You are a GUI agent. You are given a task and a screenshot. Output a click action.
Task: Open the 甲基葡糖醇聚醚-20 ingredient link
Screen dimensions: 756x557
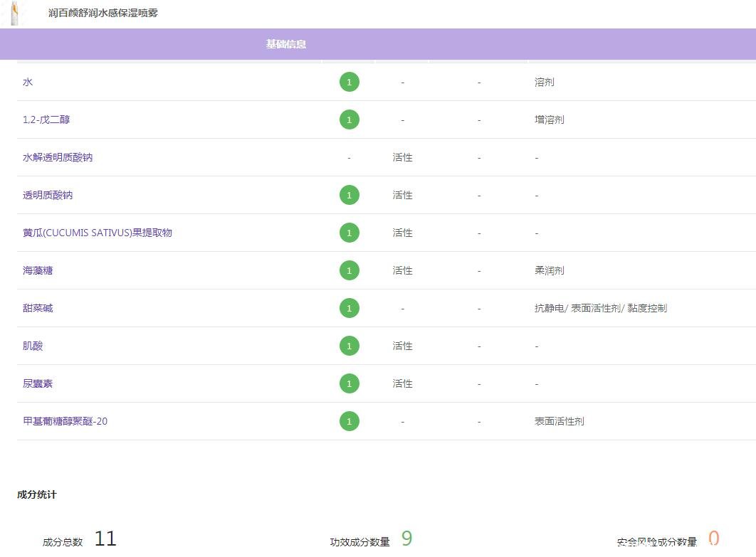point(65,421)
